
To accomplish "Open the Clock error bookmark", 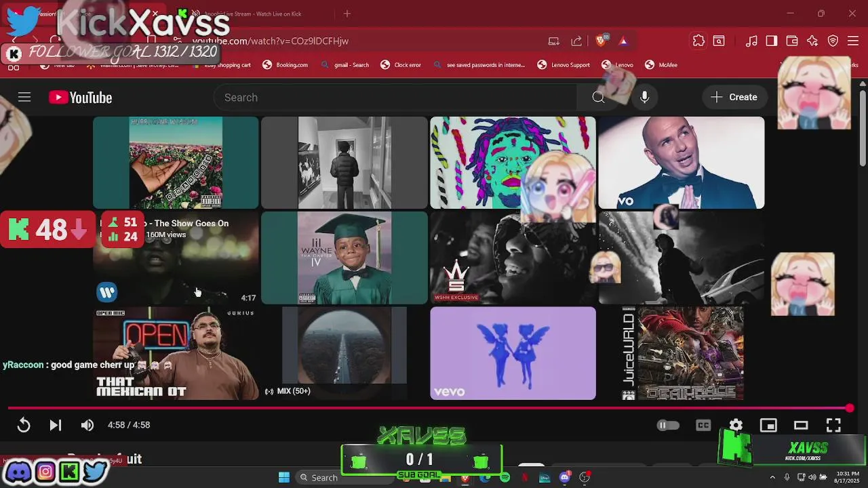I will (x=401, y=65).
